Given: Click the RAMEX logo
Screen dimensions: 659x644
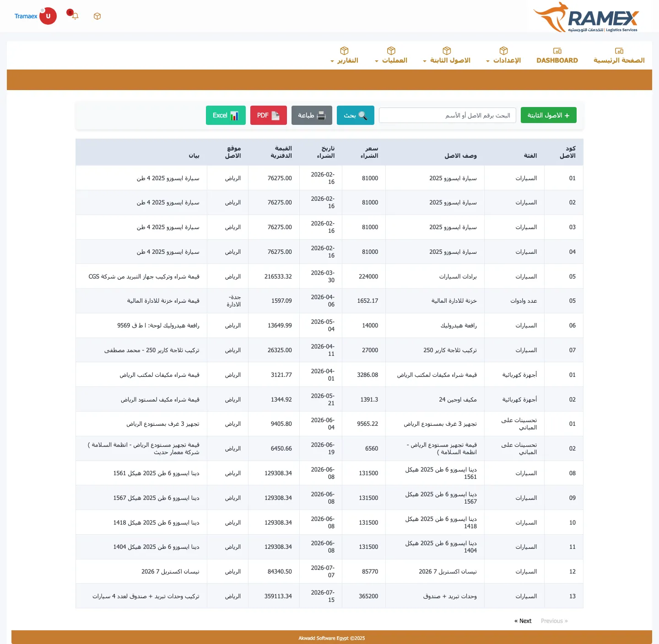Looking at the screenshot, I should click(x=586, y=17).
